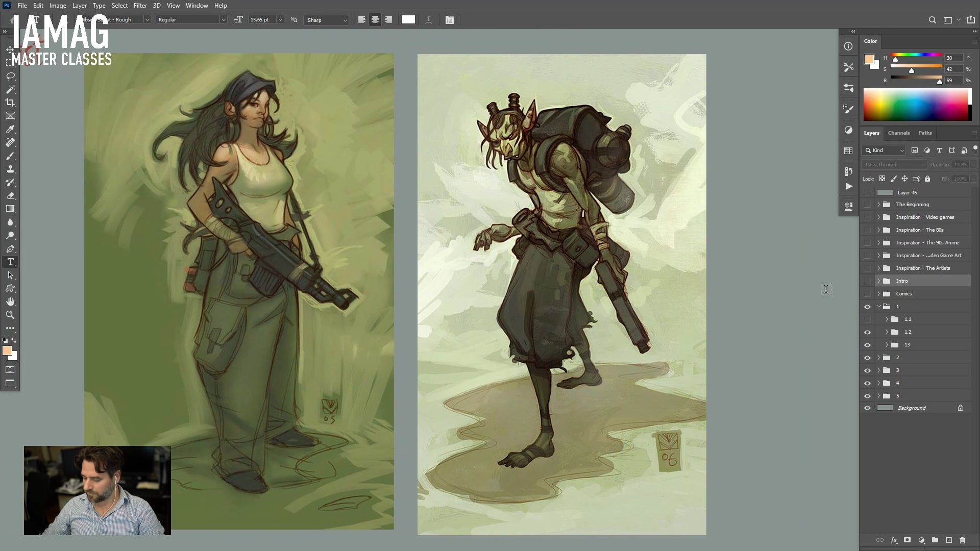Open the Layer Style fx menu
980x551 pixels.
tap(894, 540)
